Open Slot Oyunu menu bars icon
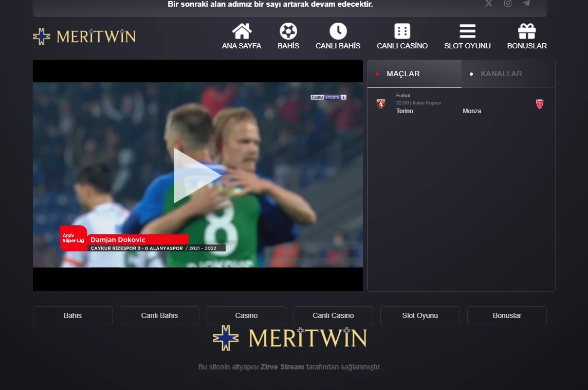The width and height of the screenshot is (588, 390). (467, 31)
